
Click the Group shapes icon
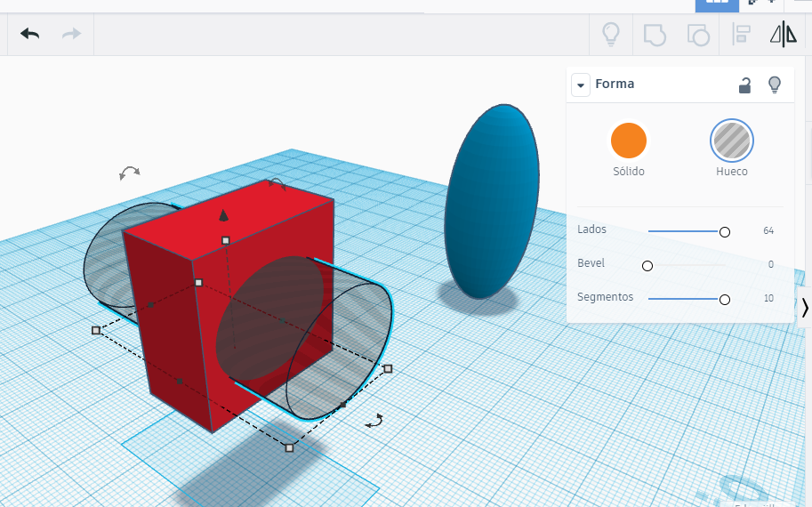655,36
